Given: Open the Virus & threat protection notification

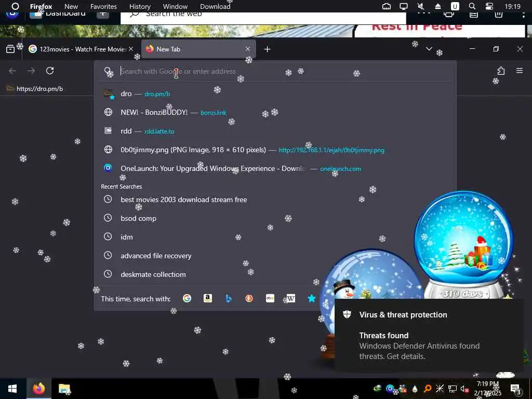Looking at the screenshot, I should [x=428, y=335].
